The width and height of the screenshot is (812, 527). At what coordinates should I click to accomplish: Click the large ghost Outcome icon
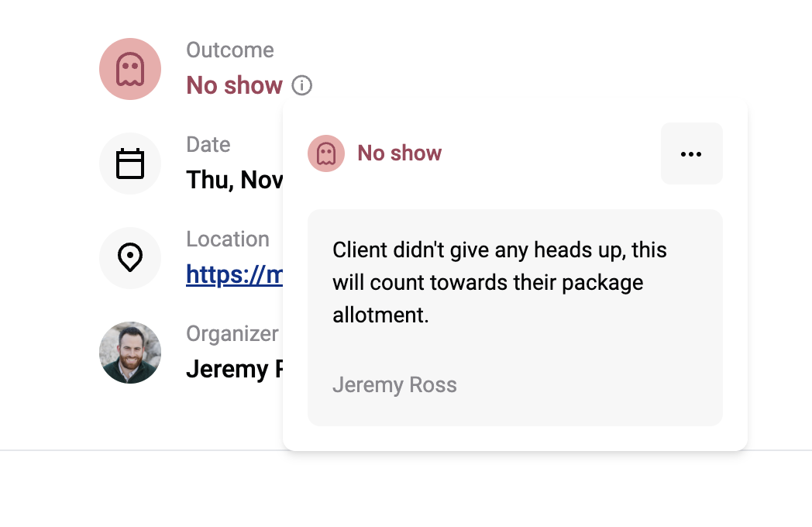tap(130, 69)
